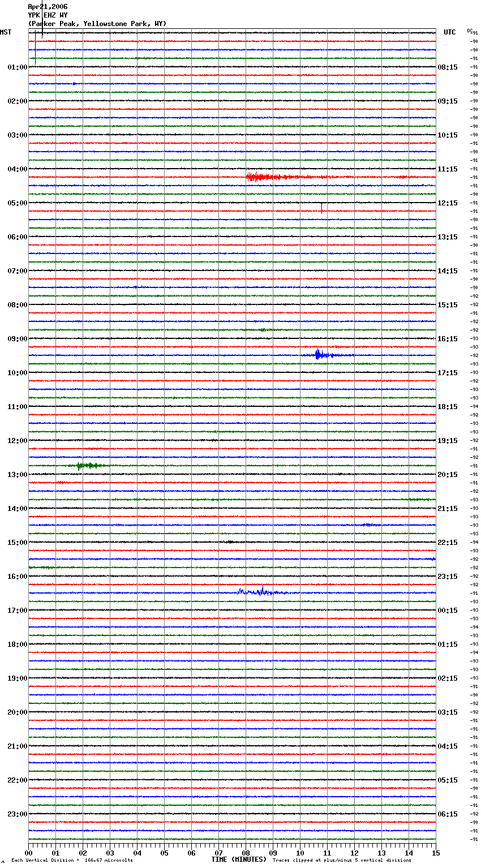Select the 12:00 MST time label
Screen dimensions: 481x868
(18, 441)
